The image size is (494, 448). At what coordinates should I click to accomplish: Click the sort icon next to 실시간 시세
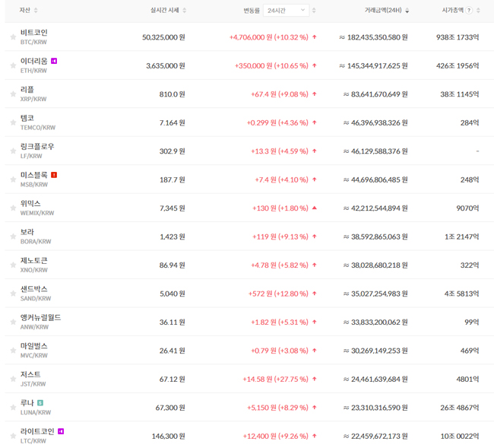(185, 11)
